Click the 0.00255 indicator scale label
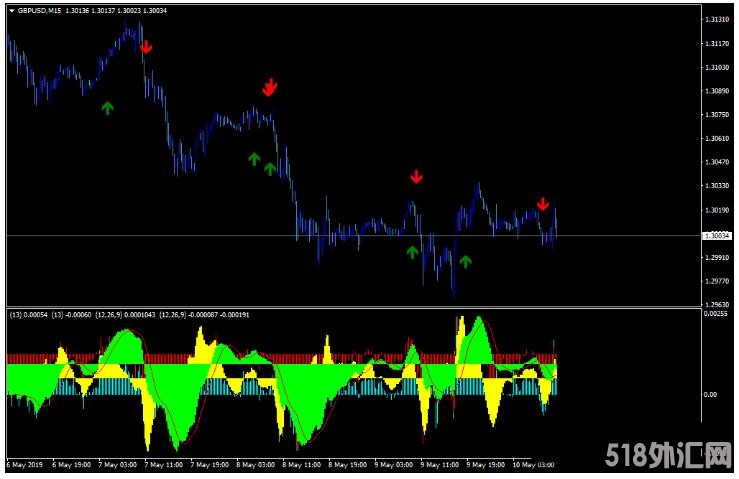The width and height of the screenshot is (739, 479). (715, 314)
